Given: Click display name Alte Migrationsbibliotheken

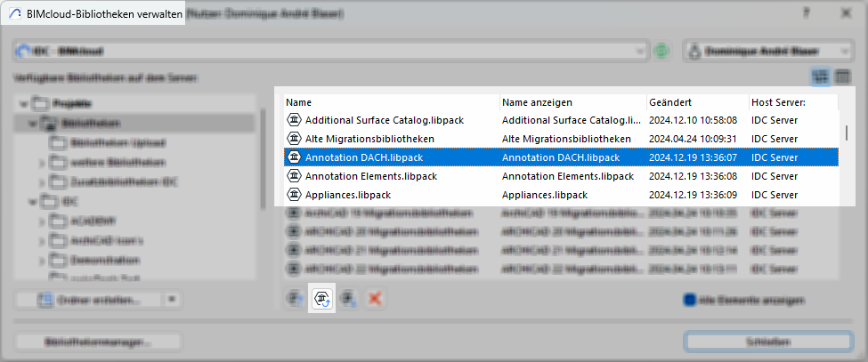Looking at the screenshot, I should coord(566,139).
